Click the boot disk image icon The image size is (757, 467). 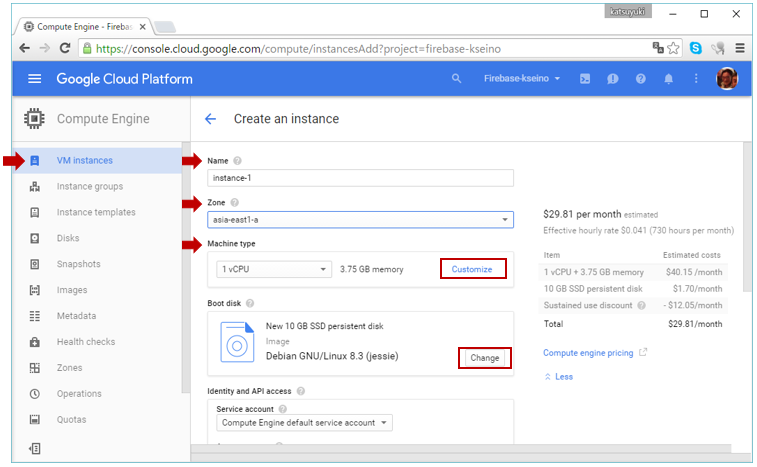tap(237, 342)
